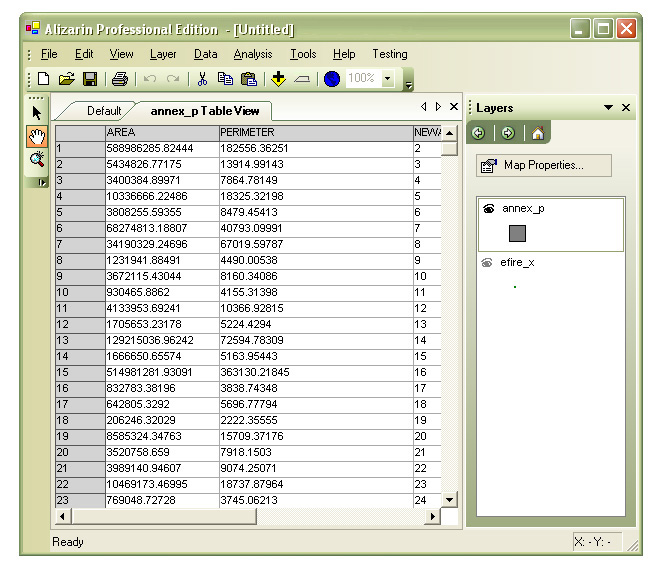Open the Help menu
The image size is (662, 574).
coord(344,54)
